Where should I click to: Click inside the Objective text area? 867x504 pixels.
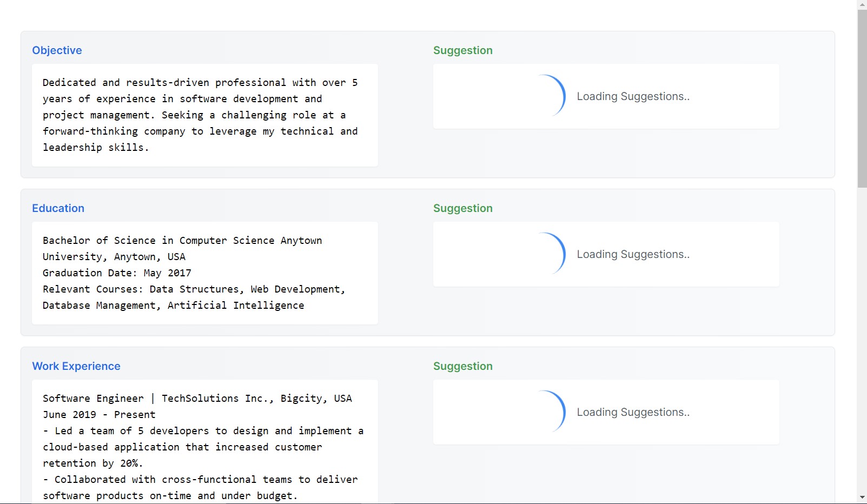pos(204,115)
